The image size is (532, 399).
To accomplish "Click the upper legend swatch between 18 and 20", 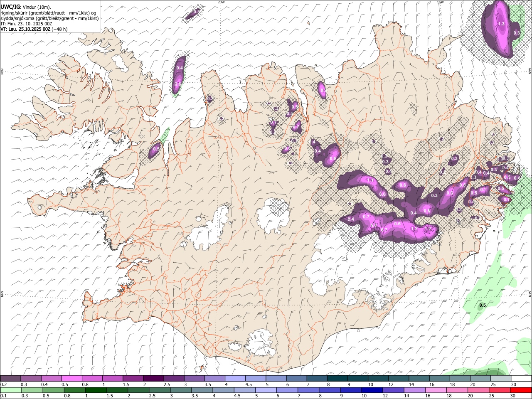I will pos(460,379).
